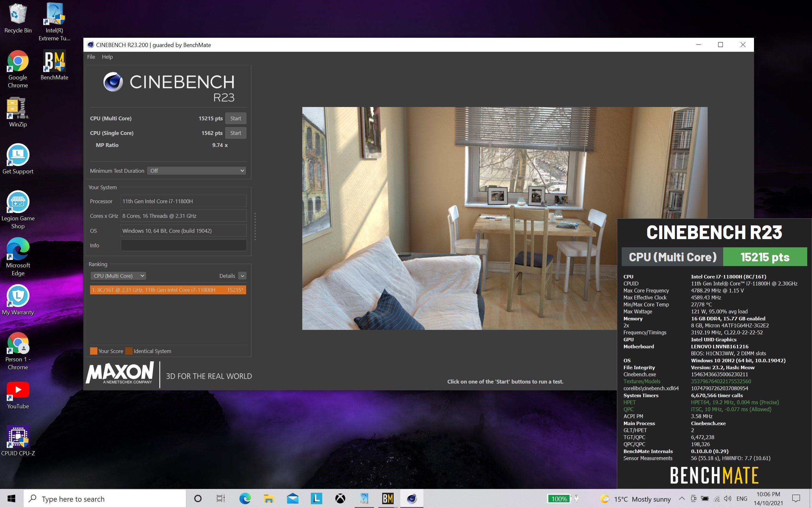Launch CPUID CPU-Z from desktop
812x508 pixels.
click(x=18, y=441)
